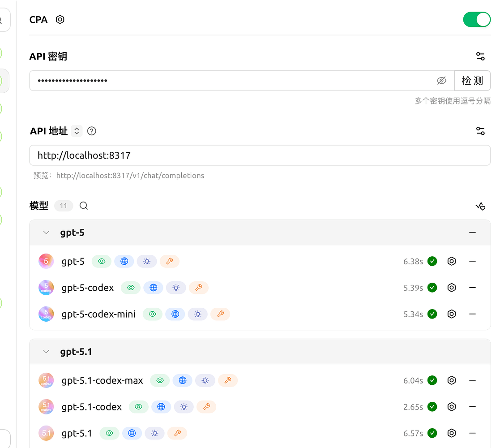Open API address help icon
This screenshot has height=448, width=496.
point(91,131)
